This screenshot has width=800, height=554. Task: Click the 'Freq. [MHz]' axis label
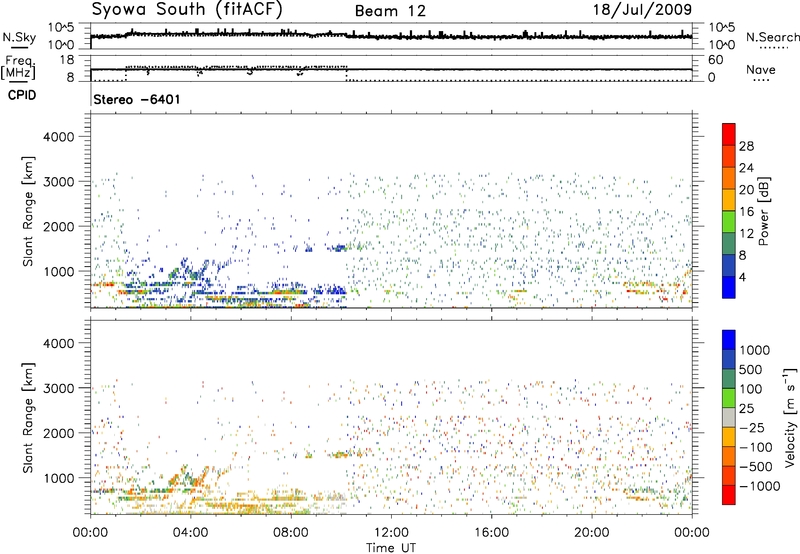tap(18, 67)
